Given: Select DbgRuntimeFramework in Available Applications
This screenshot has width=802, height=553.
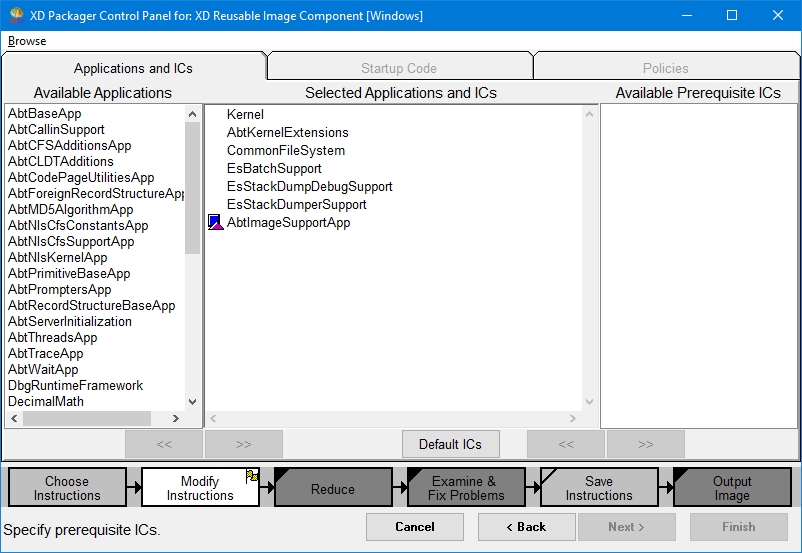Looking at the screenshot, I should pyautogui.click(x=75, y=385).
